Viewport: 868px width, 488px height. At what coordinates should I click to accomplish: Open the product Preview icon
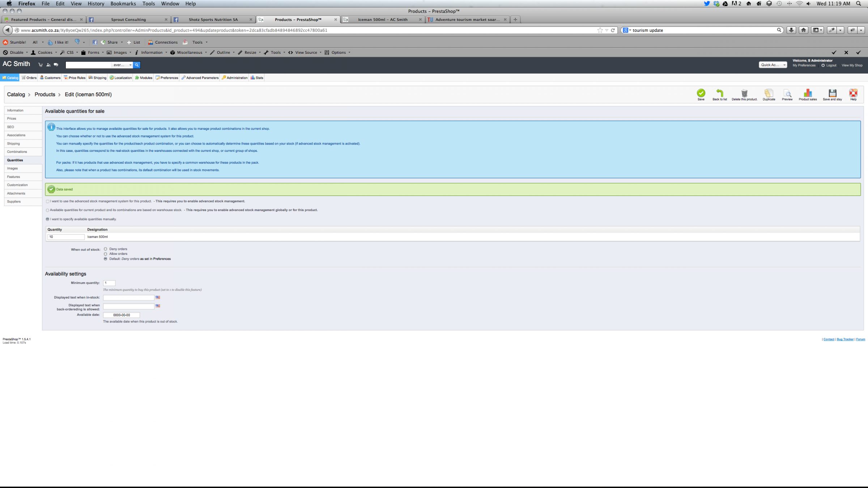pyautogui.click(x=787, y=93)
